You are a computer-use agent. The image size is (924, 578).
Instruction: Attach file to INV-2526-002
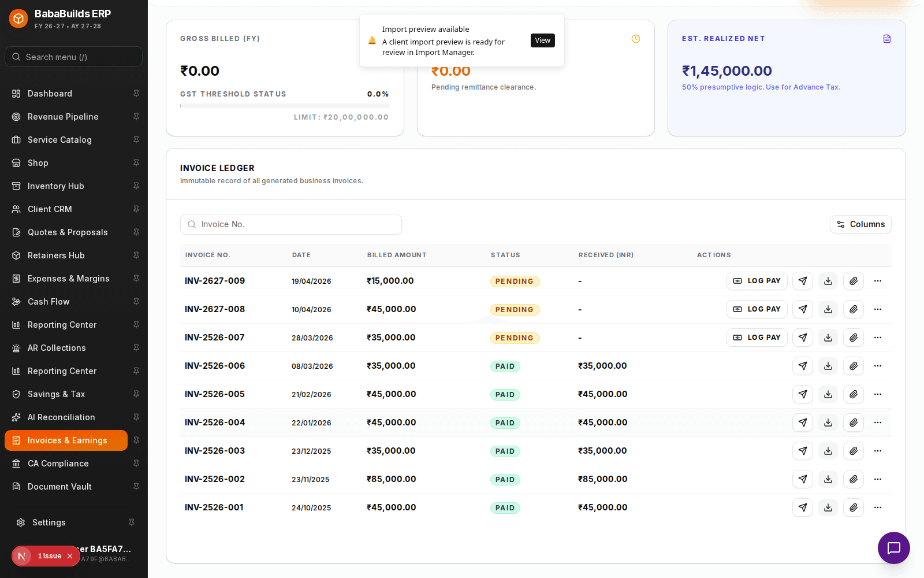pos(854,479)
